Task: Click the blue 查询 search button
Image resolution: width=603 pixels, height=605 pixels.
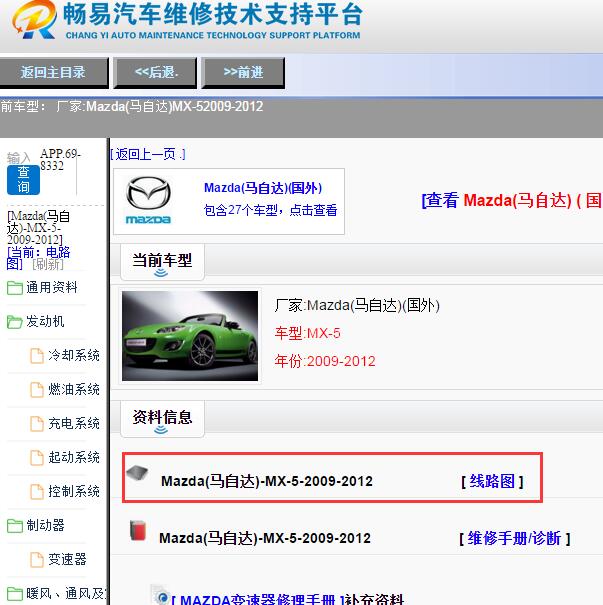Action: click(23, 180)
